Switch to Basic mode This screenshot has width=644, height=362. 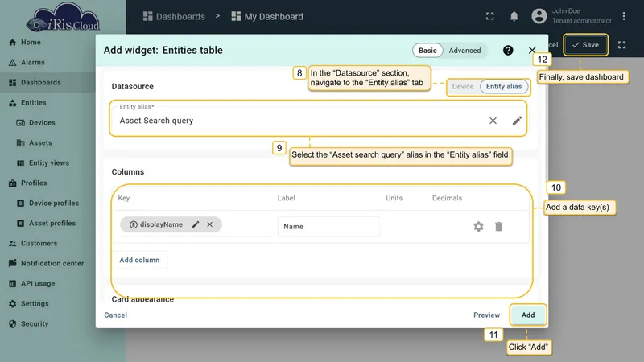click(x=427, y=51)
